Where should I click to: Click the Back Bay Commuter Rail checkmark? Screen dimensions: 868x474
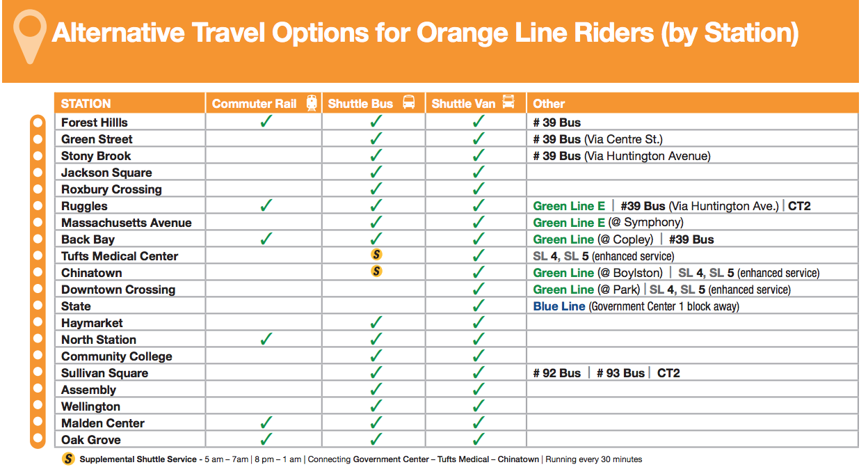265,239
